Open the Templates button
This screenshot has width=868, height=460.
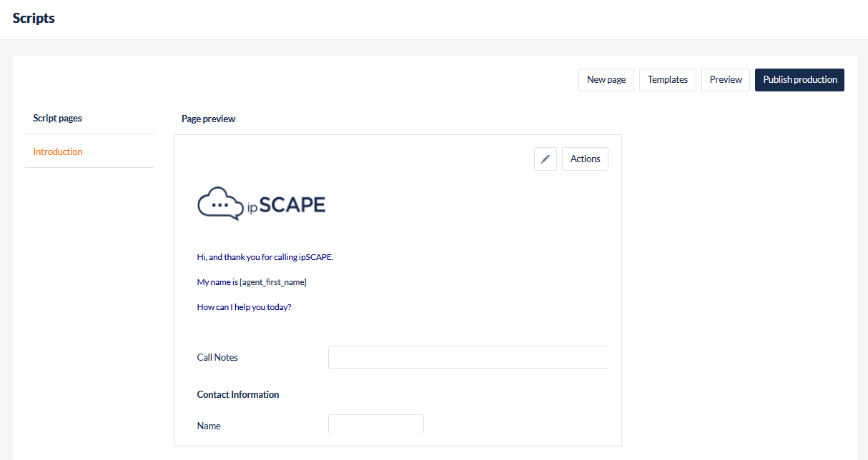pyautogui.click(x=667, y=80)
